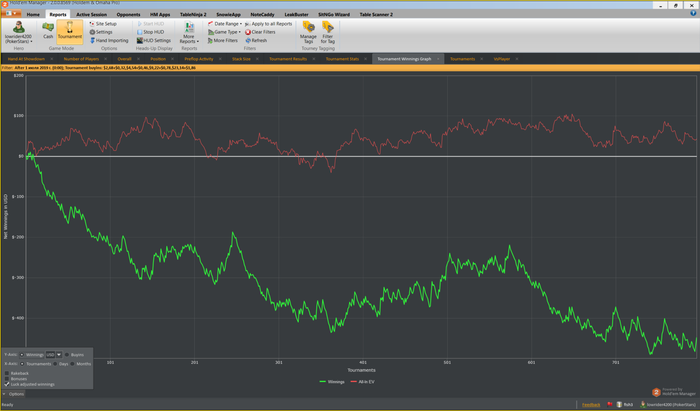The width and height of the screenshot is (700, 411).
Task: Open HUD Settings
Action: [154, 40]
